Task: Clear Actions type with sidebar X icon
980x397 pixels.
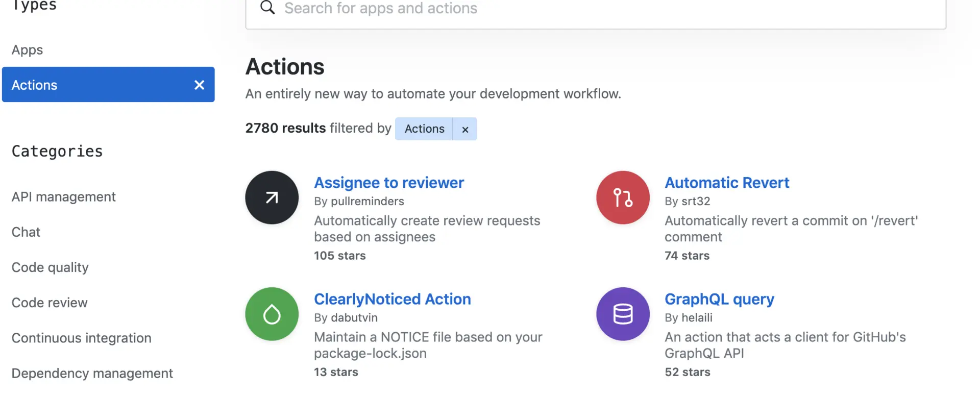Action: pos(199,85)
